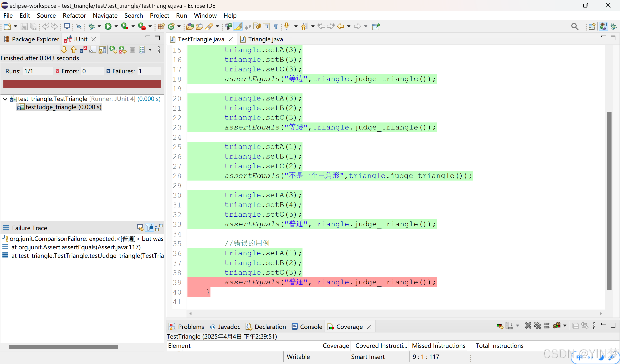The image size is (620, 364).
Task: Toggle Mark Occurrences highlighter button
Action: tap(238, 26)
